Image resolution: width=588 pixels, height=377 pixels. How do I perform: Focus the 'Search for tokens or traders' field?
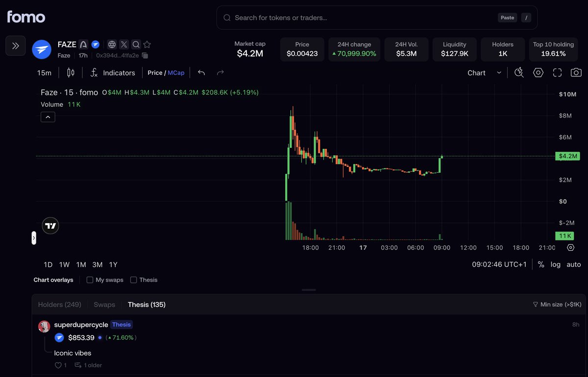377,18
